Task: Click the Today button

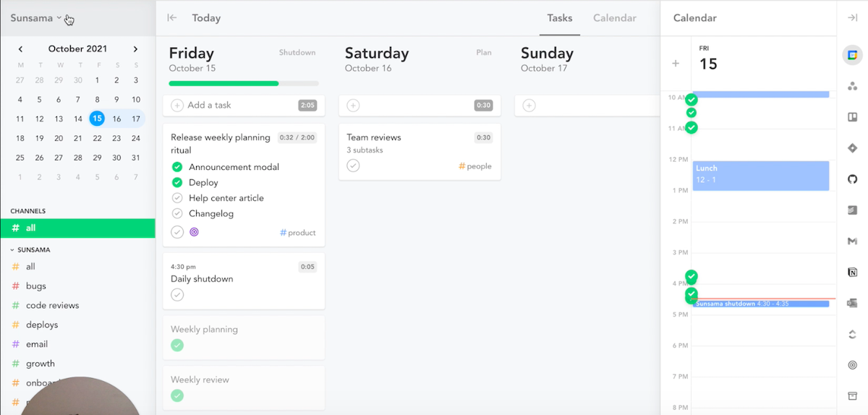Action: click(x=206, y=18)
